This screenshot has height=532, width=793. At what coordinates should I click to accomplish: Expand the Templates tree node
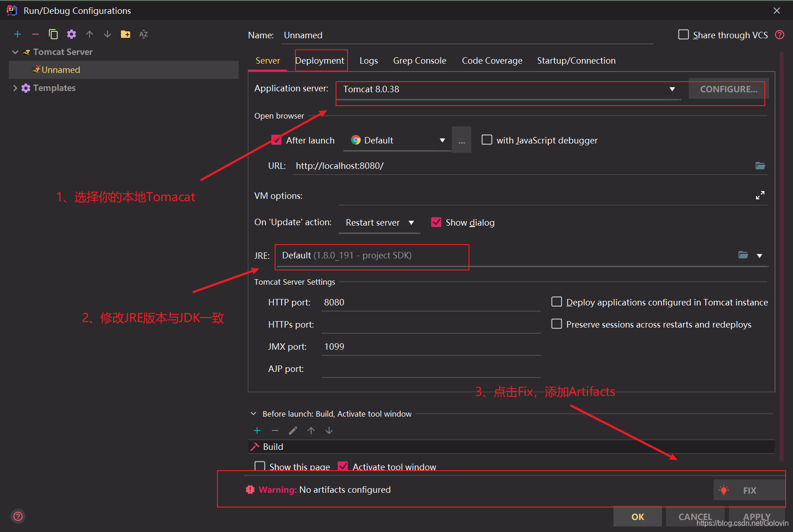click(15, 88)
